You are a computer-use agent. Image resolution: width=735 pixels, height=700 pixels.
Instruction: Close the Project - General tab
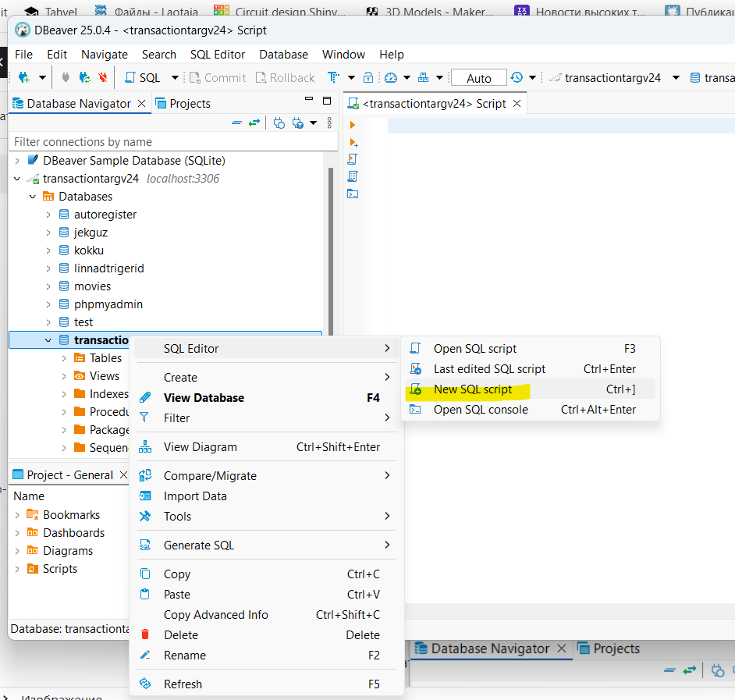[123, 475]
